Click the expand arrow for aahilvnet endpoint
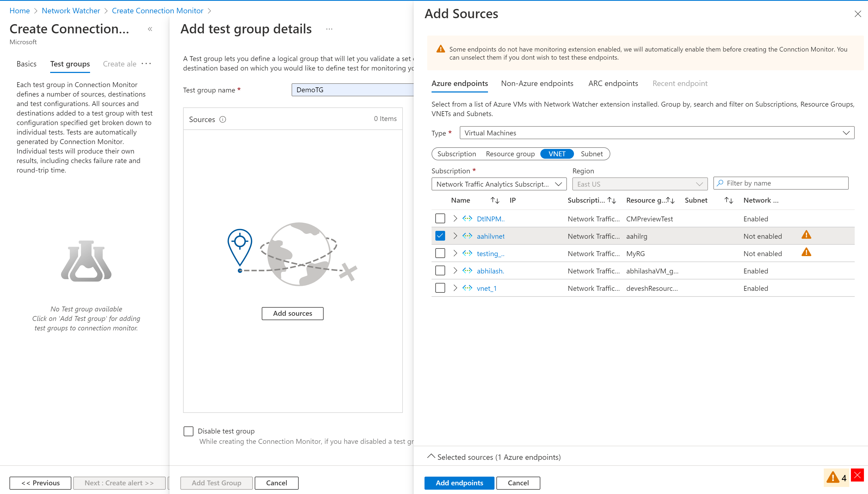 coord(455,235)
